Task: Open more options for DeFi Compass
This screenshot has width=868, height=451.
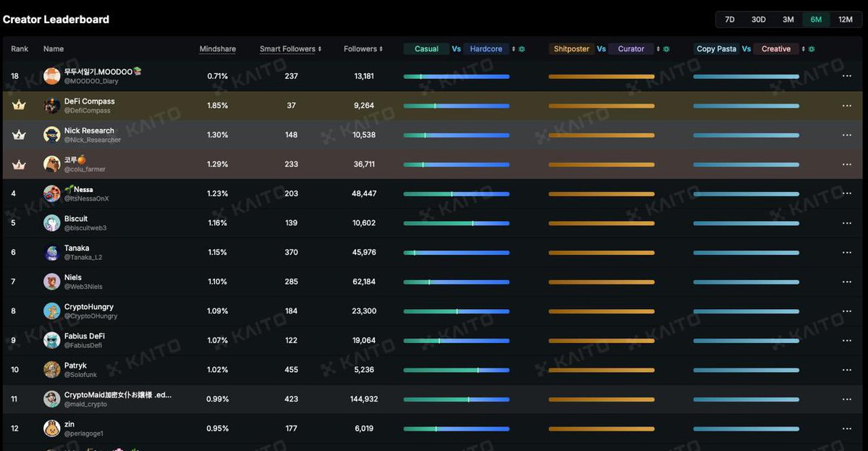Action: coord(847,106)
